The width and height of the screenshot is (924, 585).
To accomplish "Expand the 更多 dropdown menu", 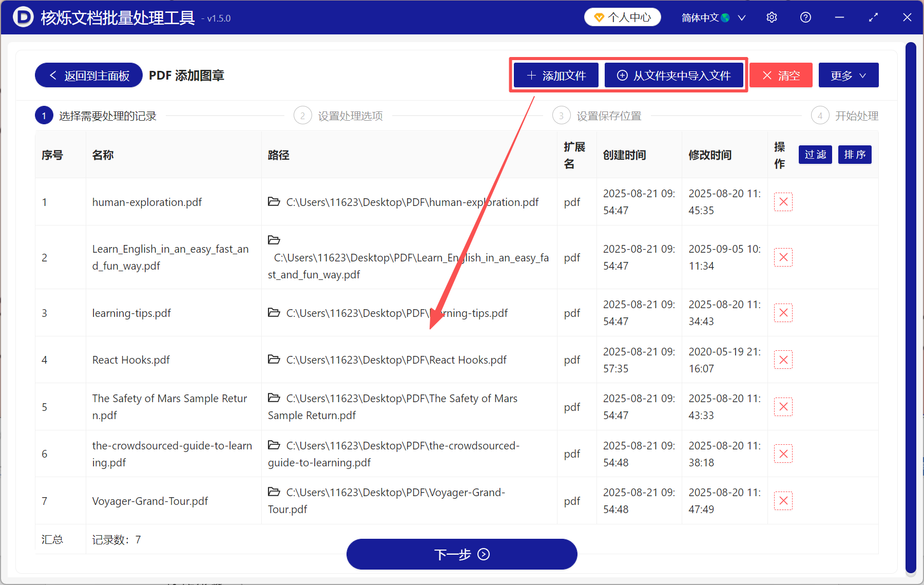I will point(848,75).
